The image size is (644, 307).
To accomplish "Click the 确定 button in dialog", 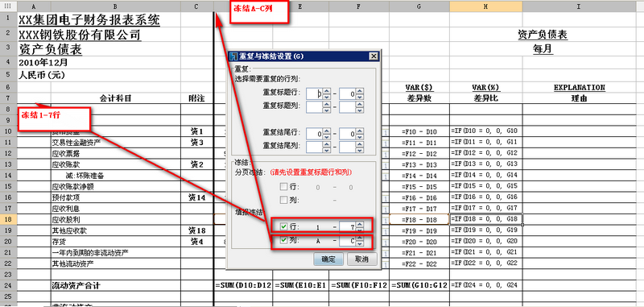I will pos(328,259).
